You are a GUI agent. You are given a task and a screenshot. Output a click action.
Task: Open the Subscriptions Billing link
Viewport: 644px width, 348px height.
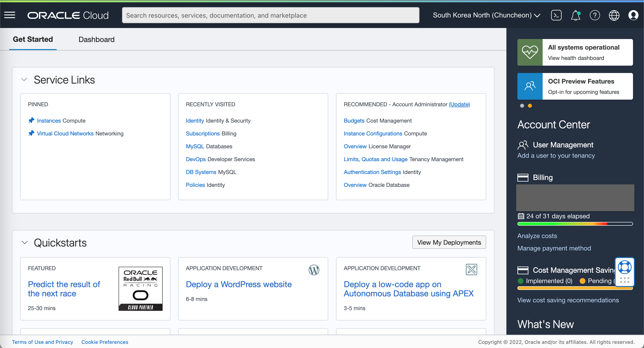click(203, 133)
